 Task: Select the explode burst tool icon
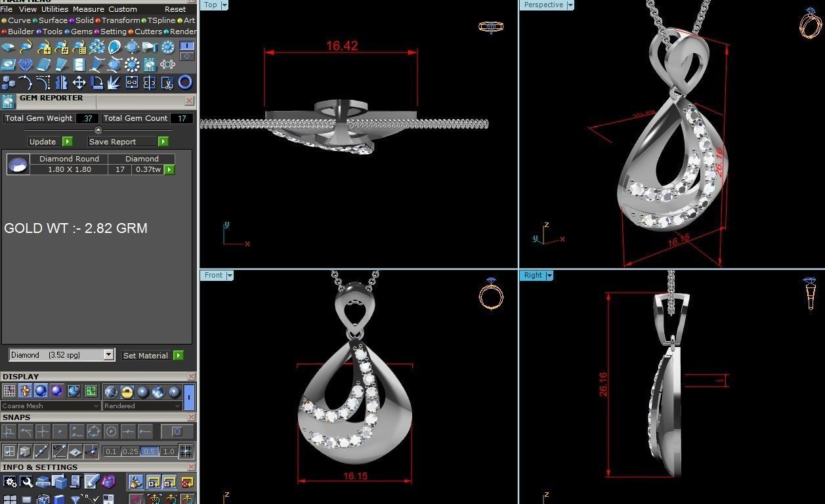[x=114, y=82]
